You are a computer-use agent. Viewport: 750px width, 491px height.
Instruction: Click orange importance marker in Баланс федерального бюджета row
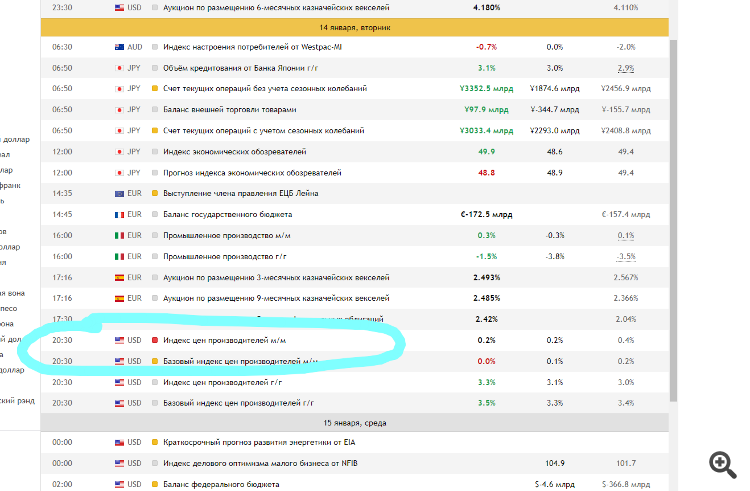tap(155, 484)
